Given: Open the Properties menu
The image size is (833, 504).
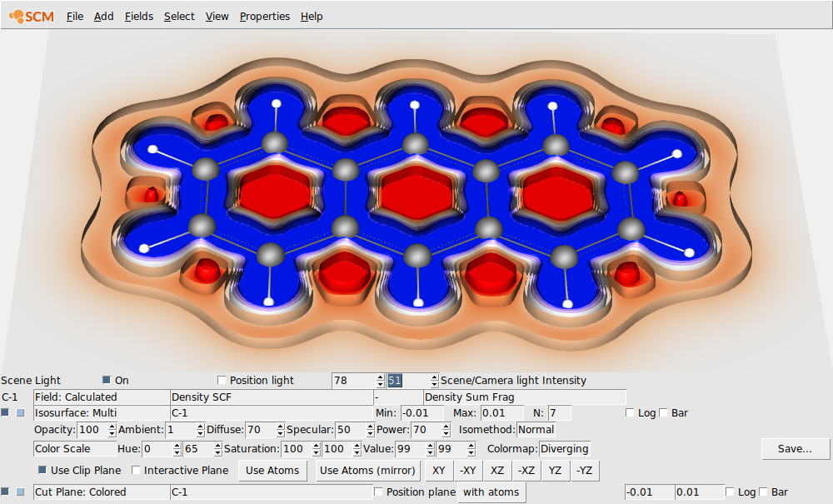Looking at the screenshot, I should (265, 17).
